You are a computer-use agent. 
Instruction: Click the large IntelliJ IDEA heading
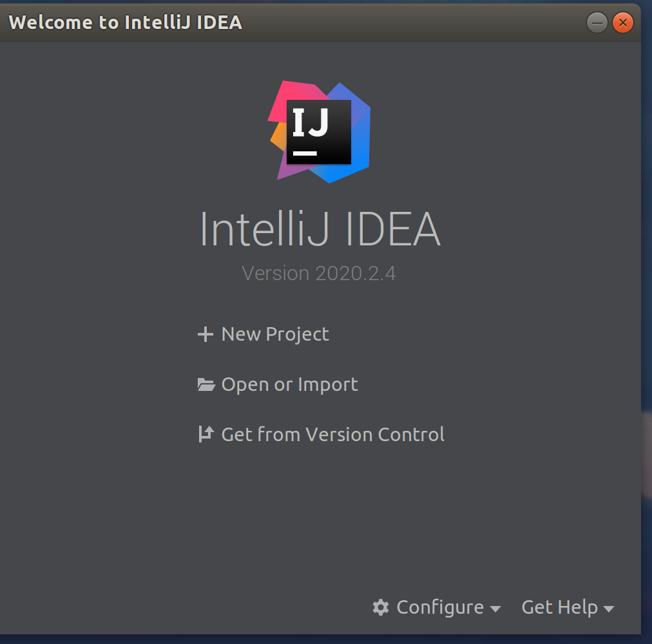pos(320,229)
